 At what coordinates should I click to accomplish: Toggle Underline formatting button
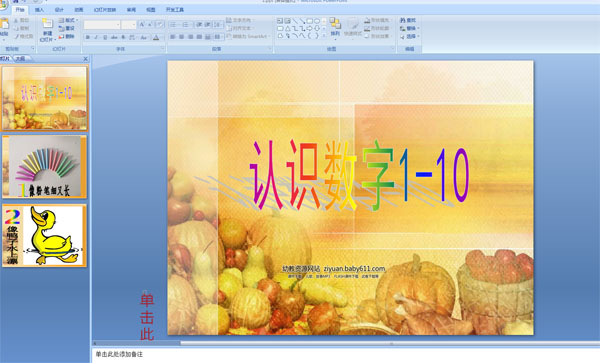(x=105, y=37)
